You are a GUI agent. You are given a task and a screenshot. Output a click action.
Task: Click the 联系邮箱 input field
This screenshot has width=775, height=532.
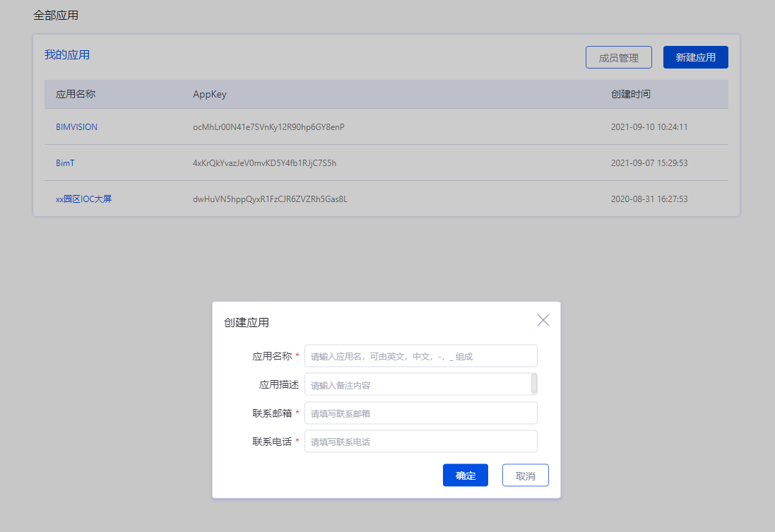coord(420,413)
